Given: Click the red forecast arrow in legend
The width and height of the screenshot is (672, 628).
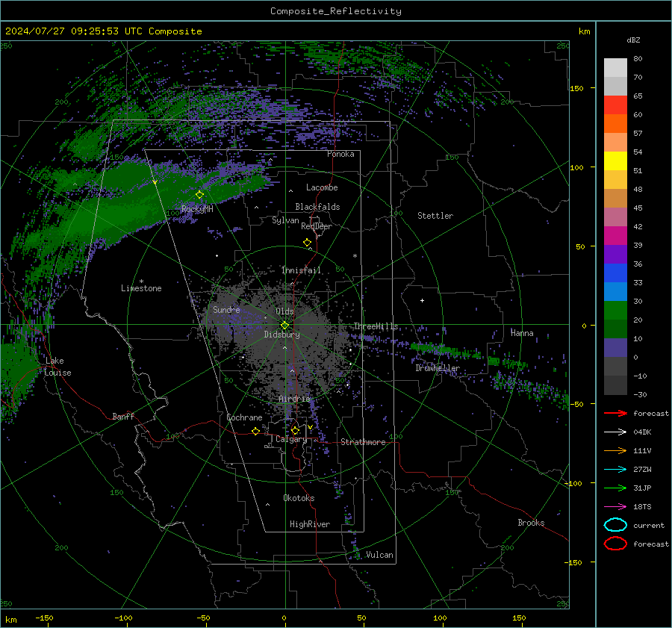Looking at the screenshot, I should click(615, 413).
